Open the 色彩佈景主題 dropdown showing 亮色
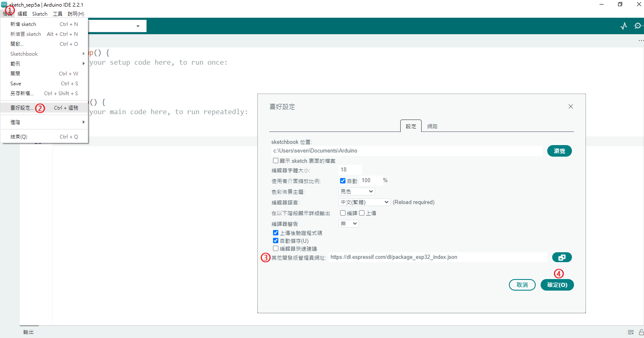This screenshot has height=338, width=644. coord(357,191)
